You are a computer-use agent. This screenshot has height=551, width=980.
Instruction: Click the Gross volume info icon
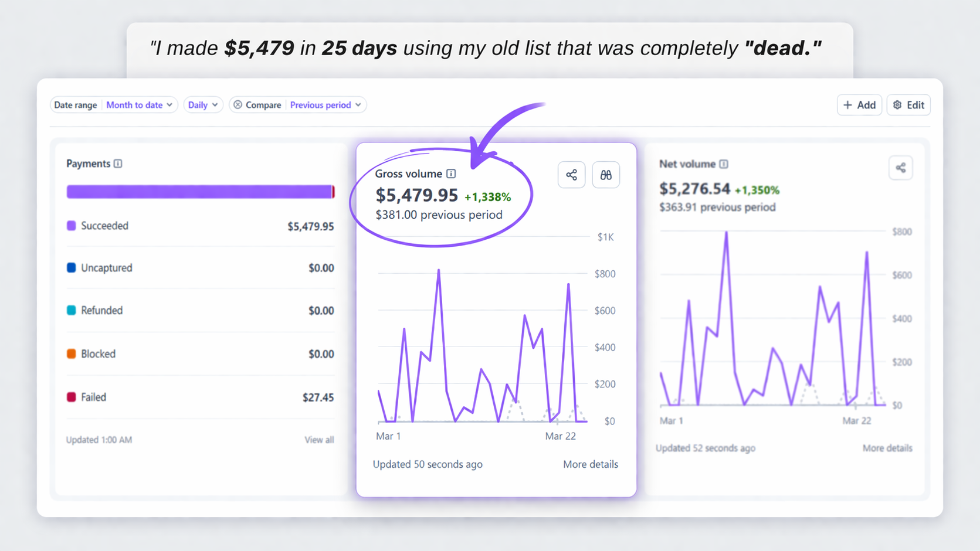(451, 174)
